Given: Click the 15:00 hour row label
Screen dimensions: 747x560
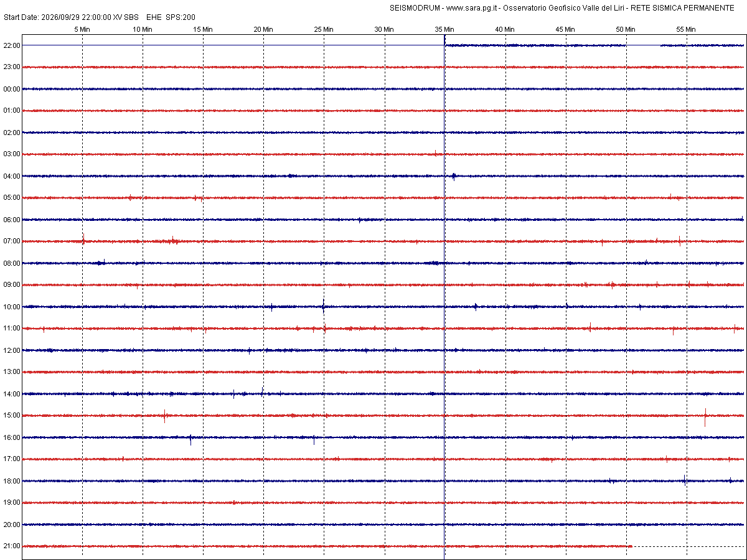Looking at the screenshot, I should coord(12,416).
